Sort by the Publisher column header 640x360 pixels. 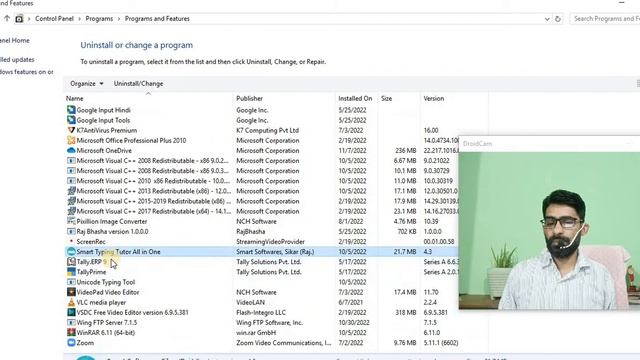coord(284,98)
